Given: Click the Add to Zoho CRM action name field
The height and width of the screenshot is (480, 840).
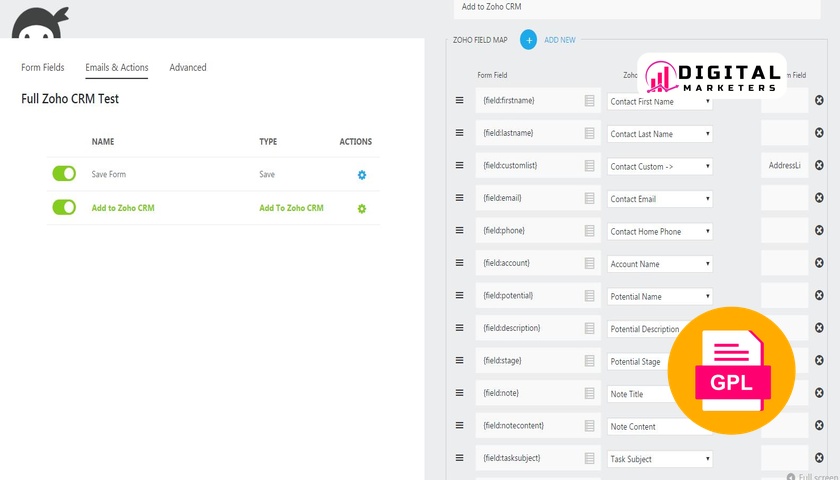Looking at the screenshot, I should point(637,8).
